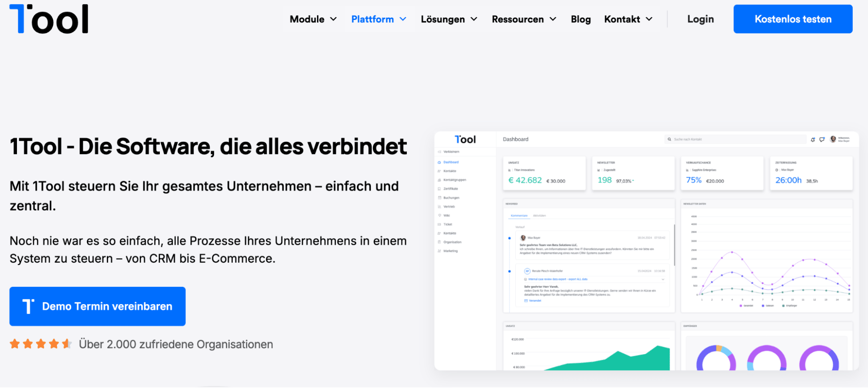Click the newsfeed vertical scrollbar
Image resolution: width=868 pixels, height=388 pixels.
(674, 245)
